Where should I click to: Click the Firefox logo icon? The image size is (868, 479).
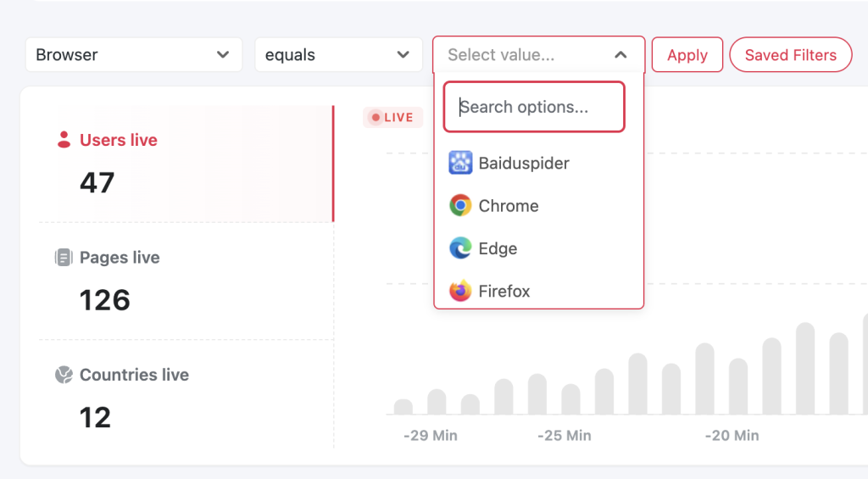(460, 291)
